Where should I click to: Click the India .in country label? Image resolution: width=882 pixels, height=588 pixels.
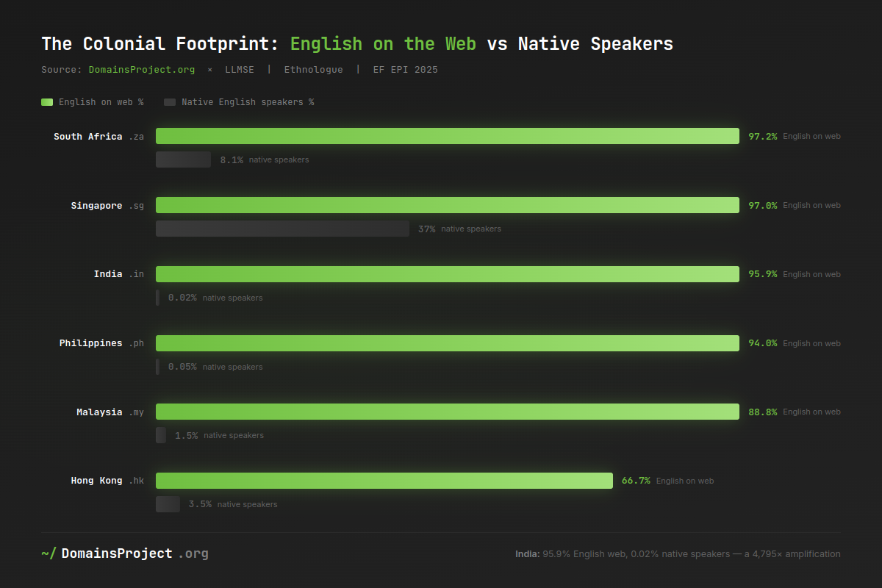[x=118, y=274]
